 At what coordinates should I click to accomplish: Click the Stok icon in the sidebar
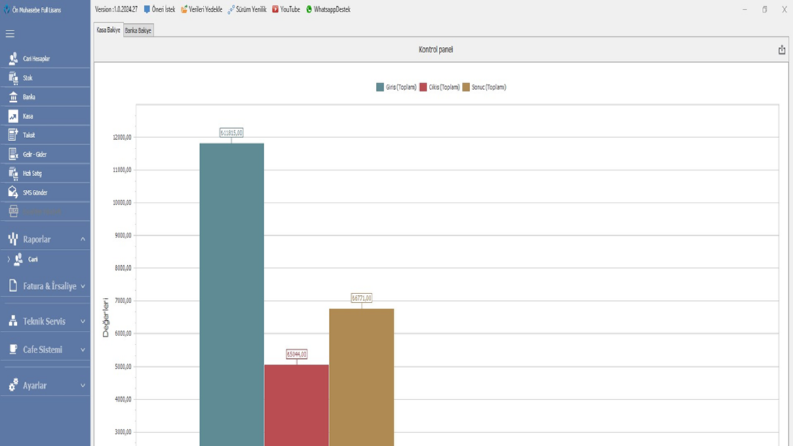[x=13, y=78]
